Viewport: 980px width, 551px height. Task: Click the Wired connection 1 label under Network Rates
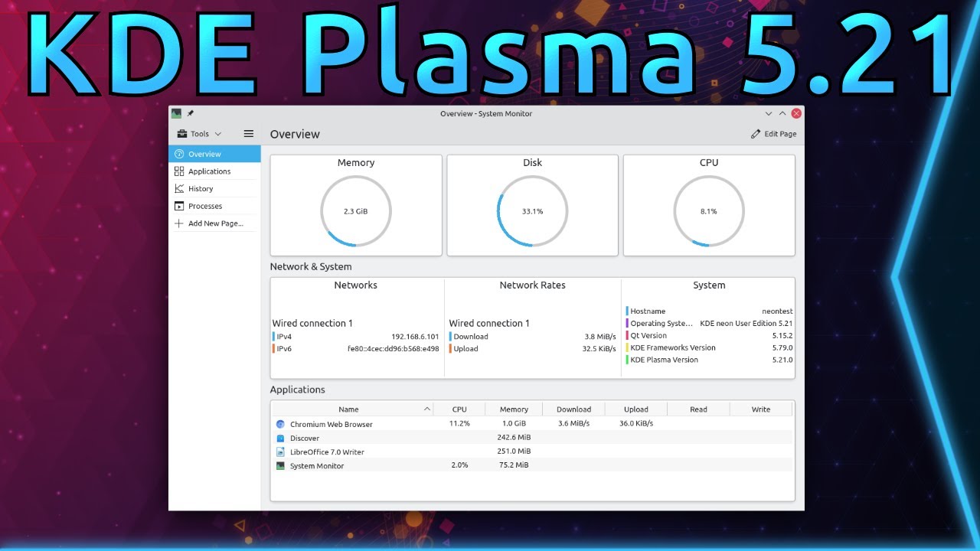[489, 324]
